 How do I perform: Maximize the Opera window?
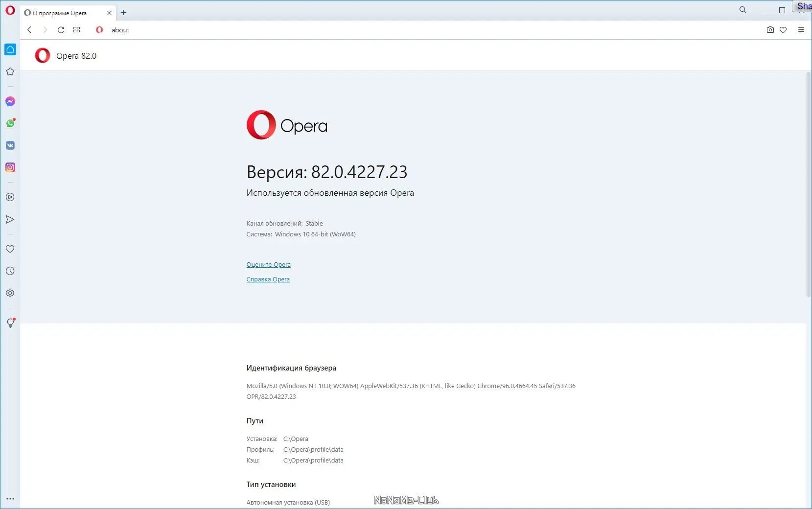pyautogui.click(x=782, y=10)
